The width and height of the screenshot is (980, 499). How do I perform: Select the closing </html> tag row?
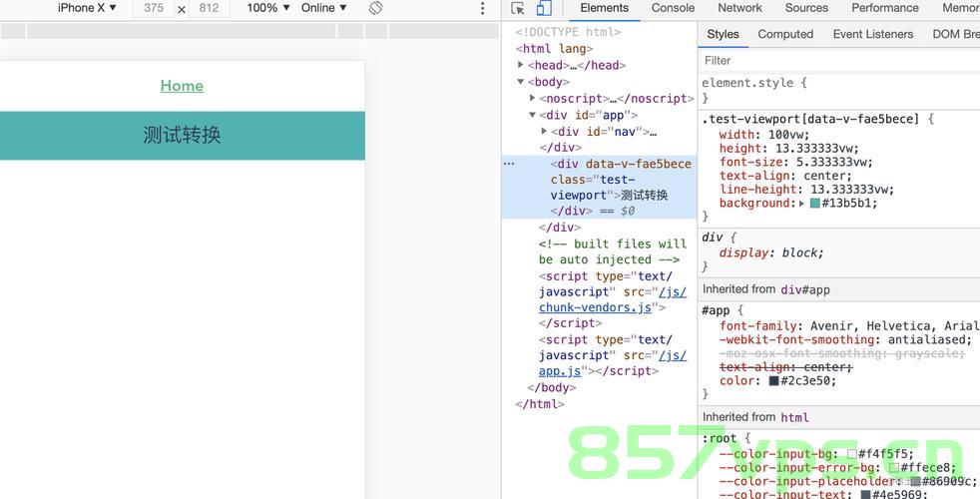click(540, 404)
